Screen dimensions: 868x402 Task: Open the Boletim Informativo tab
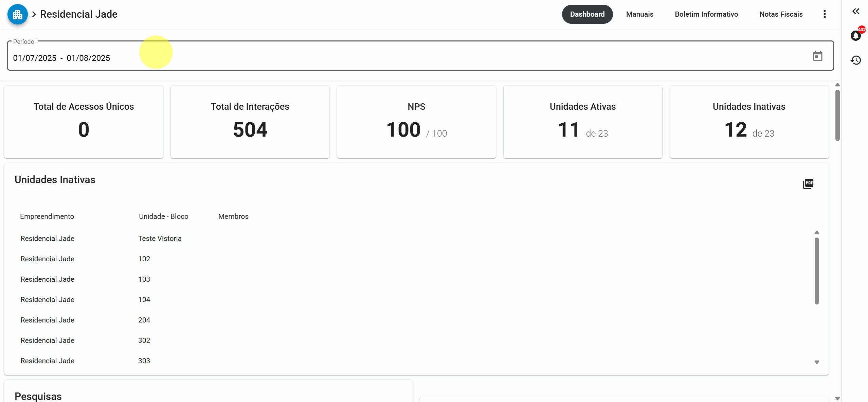click(706, 14)
